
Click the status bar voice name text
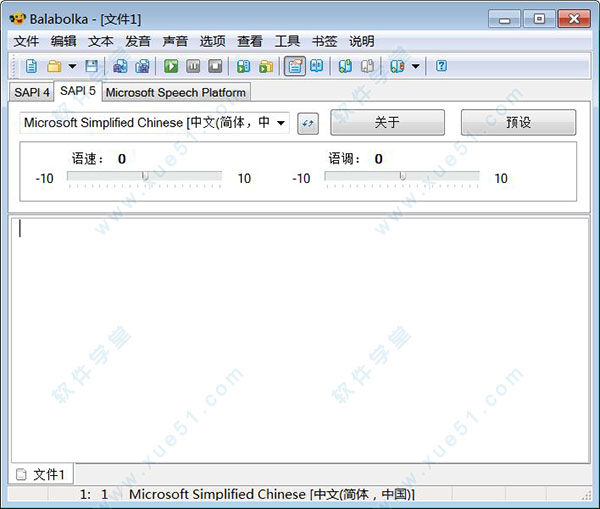tap(272, 494)
